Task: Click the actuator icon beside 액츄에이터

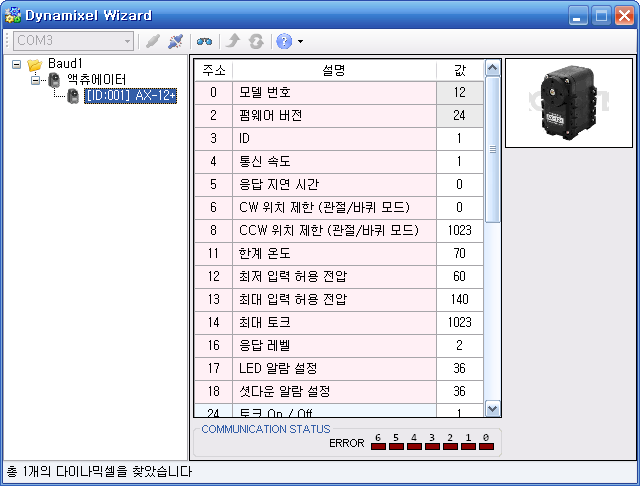Action: click(54, 80)
